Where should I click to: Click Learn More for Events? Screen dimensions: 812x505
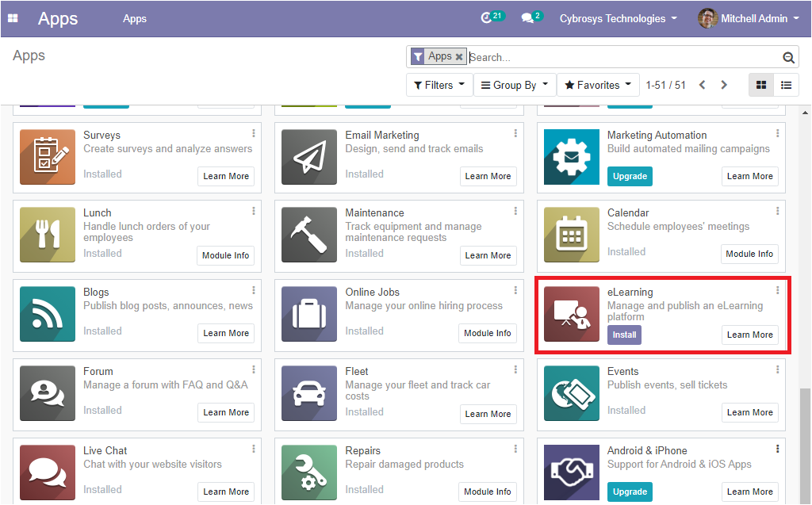pos(749,412)
